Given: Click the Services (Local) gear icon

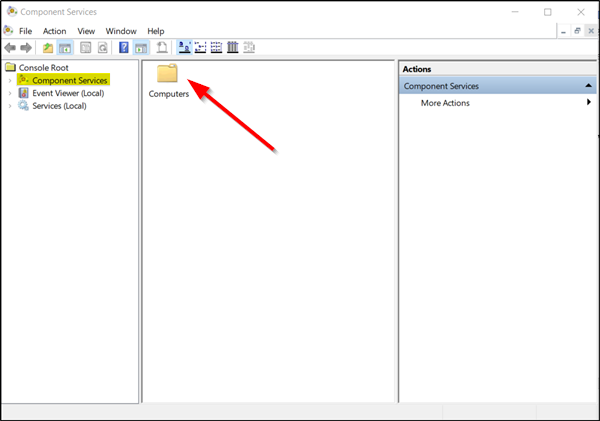Looking at the screenshot, I should click(x=23, y=106).
